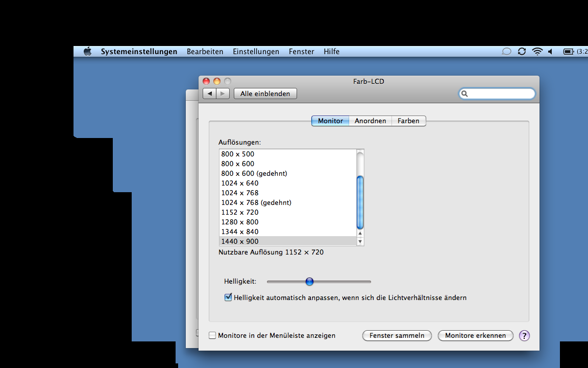Click the Fenster sammeln button
588x368 pixels.
click(397, 335)
